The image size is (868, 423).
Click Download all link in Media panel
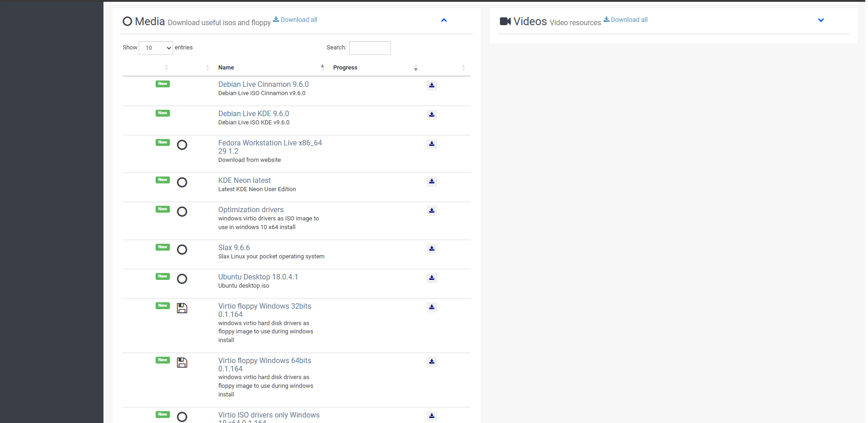pyautogui.click(x=298, y=20)
